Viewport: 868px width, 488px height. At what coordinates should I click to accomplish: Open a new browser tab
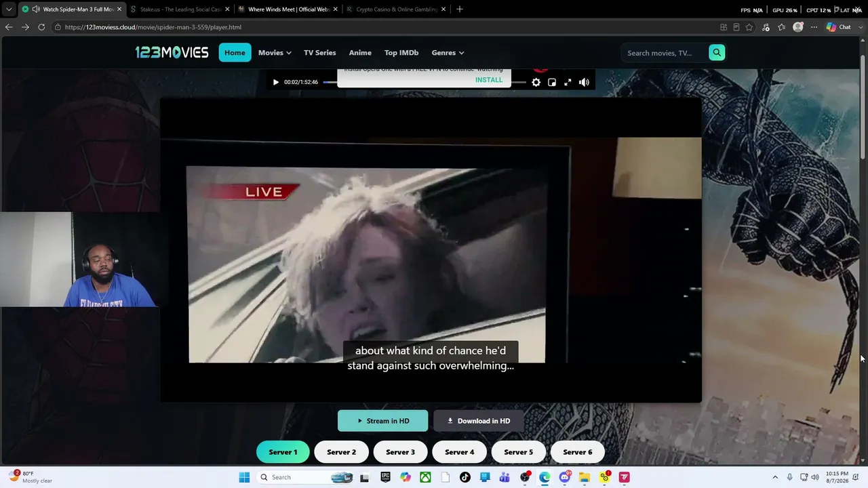(x=460, y=9)
